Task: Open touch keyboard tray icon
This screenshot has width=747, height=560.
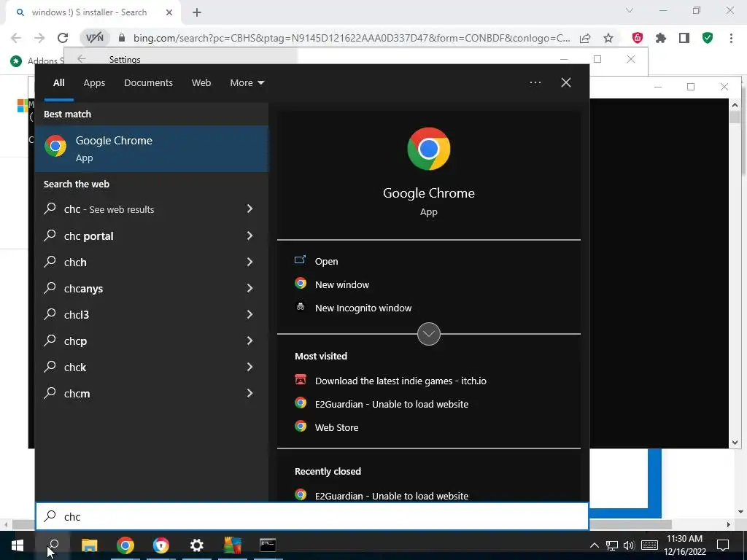Action: (649, 545)
